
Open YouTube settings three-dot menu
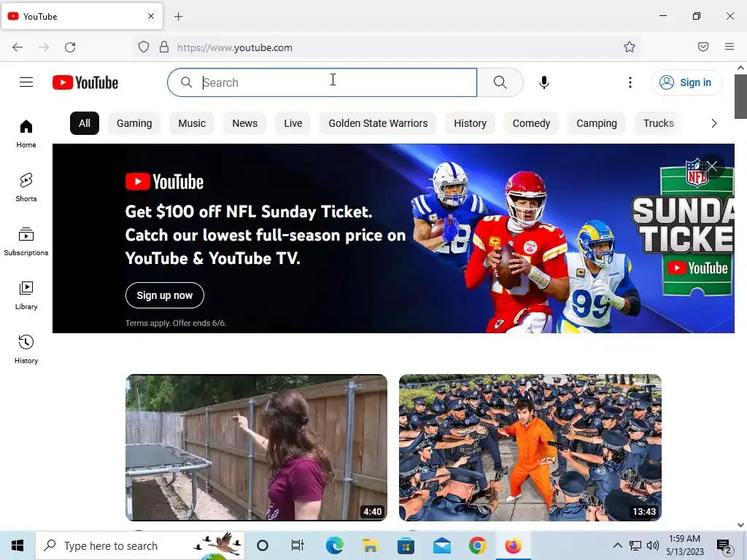(630, 82)
